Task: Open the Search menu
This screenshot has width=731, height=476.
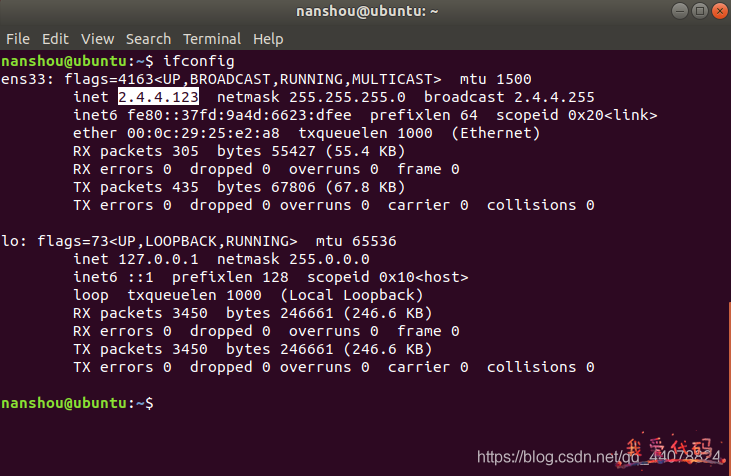Action: pyautogui.click(x=148, y=39)
